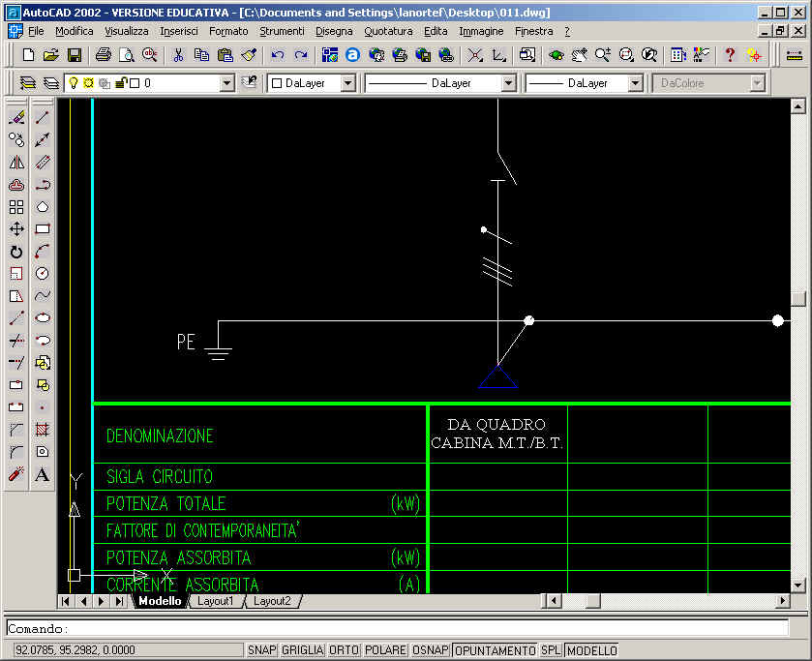Print the drawing using the printer icon

[x=103, y=54]
